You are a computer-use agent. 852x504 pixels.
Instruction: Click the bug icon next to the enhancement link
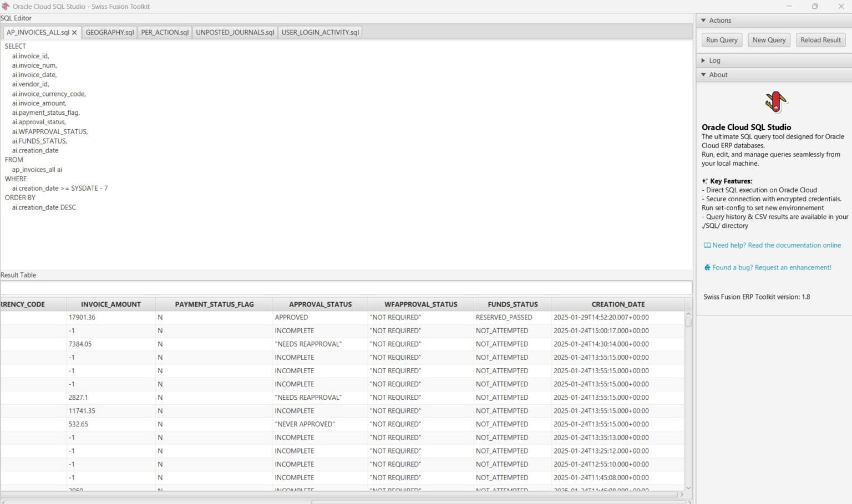click(706, 267)
